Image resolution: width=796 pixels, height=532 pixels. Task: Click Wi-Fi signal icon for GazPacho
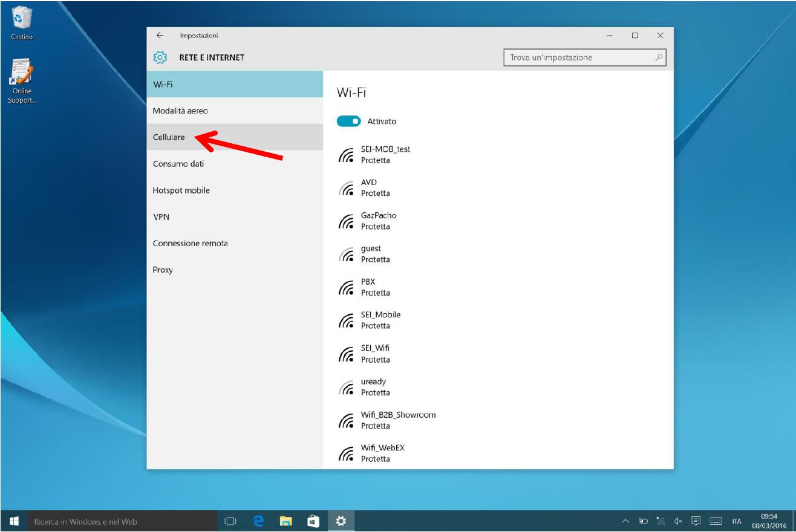[346, 221]
